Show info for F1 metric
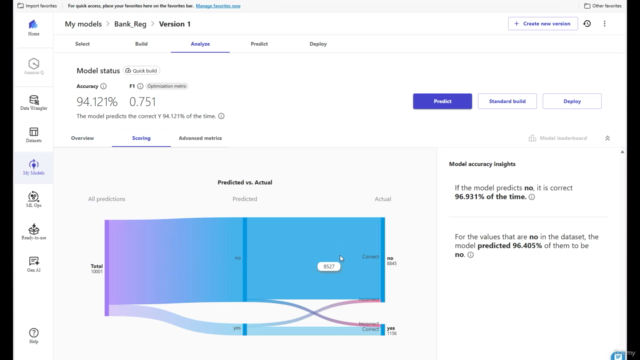The image size is (640, 360). pyautogui.click(x=140, y=86)
